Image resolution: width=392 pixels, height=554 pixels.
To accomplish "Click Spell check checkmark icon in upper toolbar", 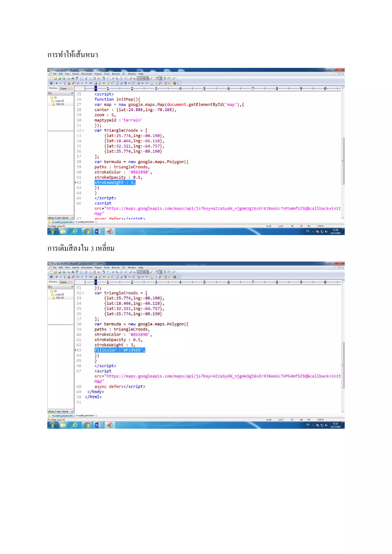I will click(x=151, y=78).
